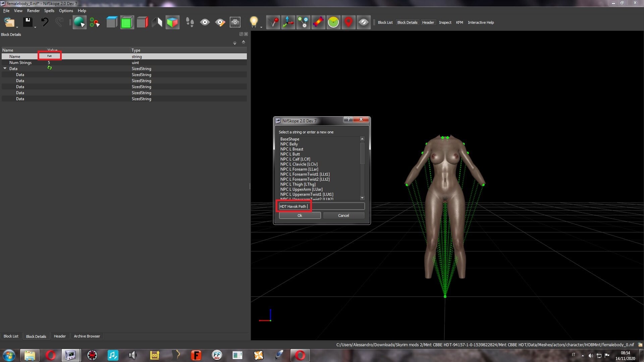Toggle Block List dock in toolbar
The image size is (644, 362).
pos(385,22)
